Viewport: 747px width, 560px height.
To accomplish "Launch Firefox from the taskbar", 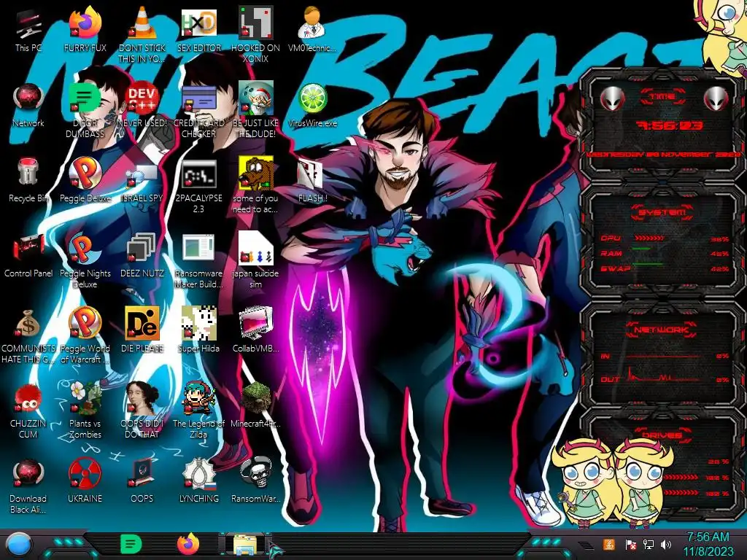I will [x=188, y=544].
